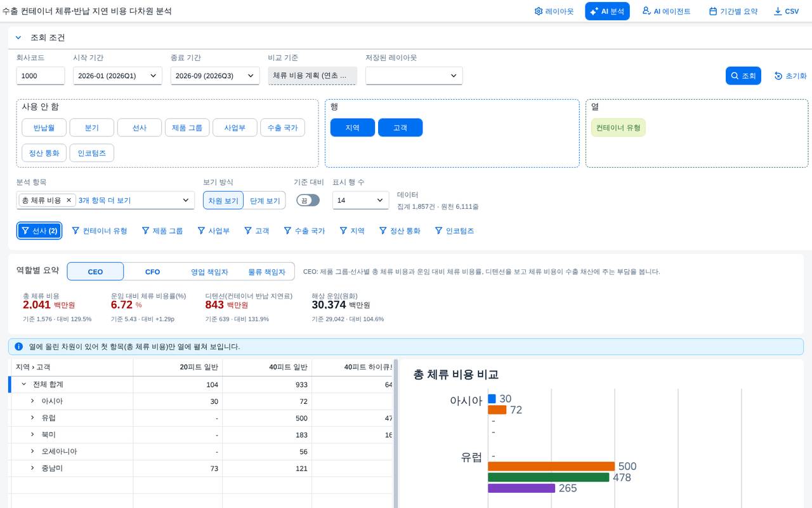Click the 컨테이너 유형 column chip

[619, 128]
